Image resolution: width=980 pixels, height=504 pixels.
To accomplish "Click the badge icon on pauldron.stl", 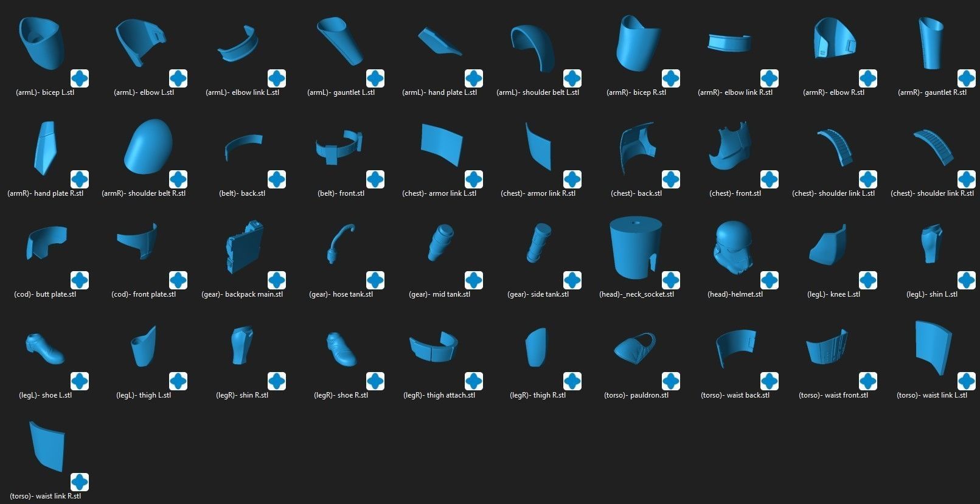I will tap(671, 381).
